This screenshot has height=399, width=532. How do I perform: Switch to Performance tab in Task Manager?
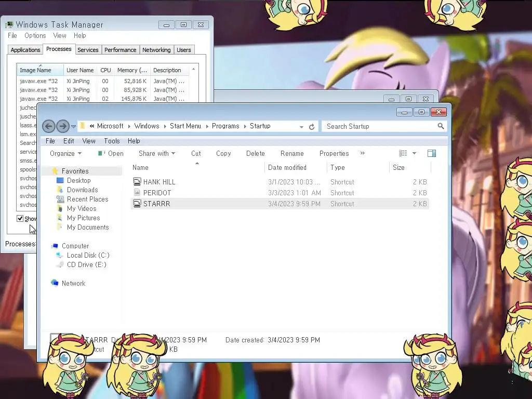click(120, 50)
